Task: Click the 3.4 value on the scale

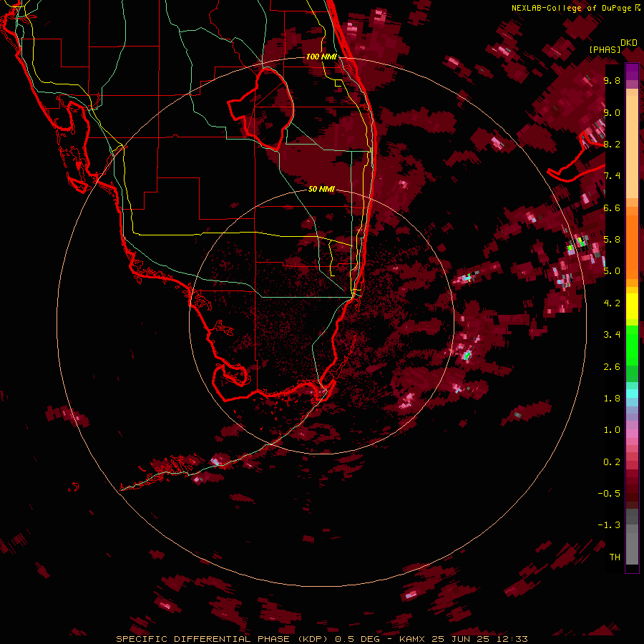Action: pyautogui.click(x=612, y=335)
